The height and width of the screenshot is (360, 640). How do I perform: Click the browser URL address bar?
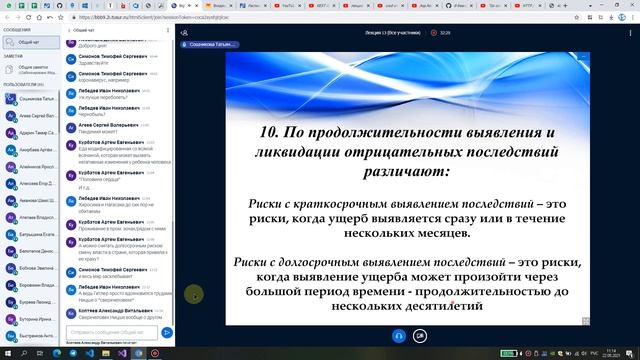coord(322,18)
